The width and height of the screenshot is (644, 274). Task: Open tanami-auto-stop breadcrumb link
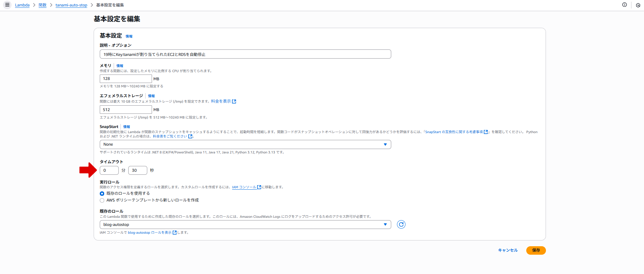(x=71, y=5)
